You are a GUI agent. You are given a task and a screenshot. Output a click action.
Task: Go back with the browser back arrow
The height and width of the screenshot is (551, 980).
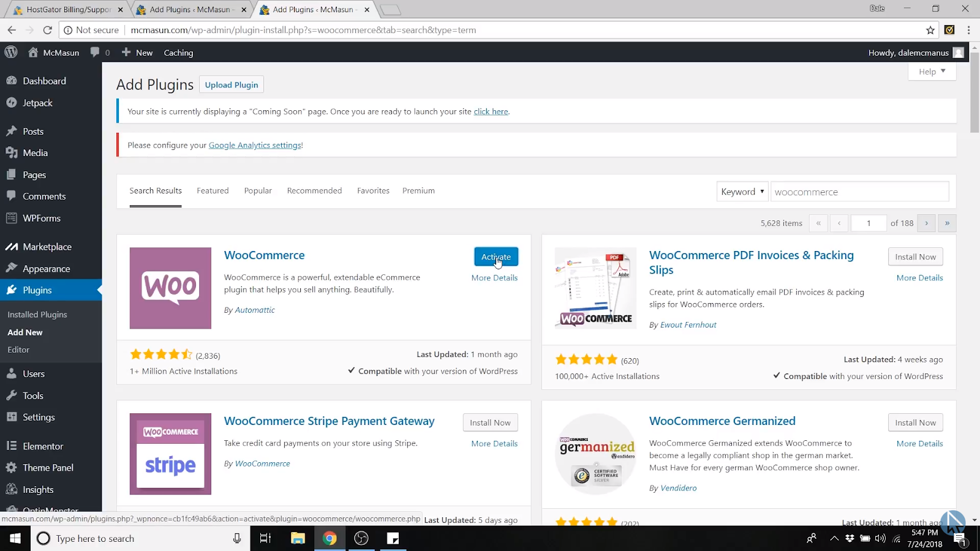[12, 30]
